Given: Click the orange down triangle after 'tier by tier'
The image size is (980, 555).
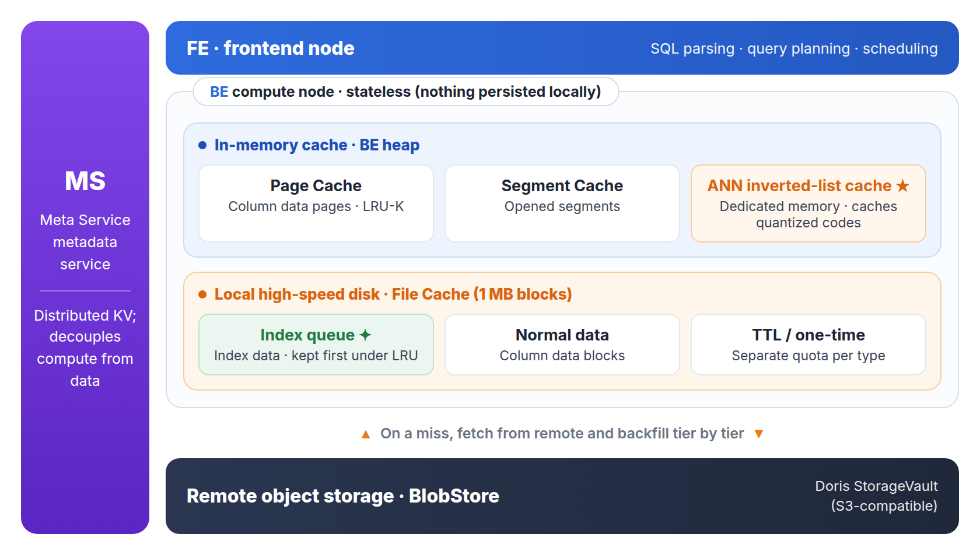Looking at the screenshot, I should [759, 434].
